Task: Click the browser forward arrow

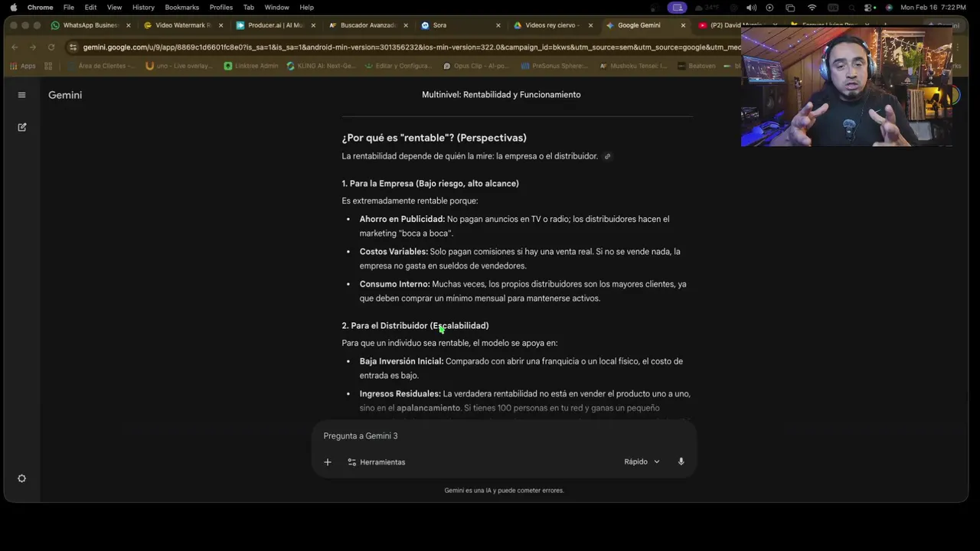Action: click(x=33, y=47)
